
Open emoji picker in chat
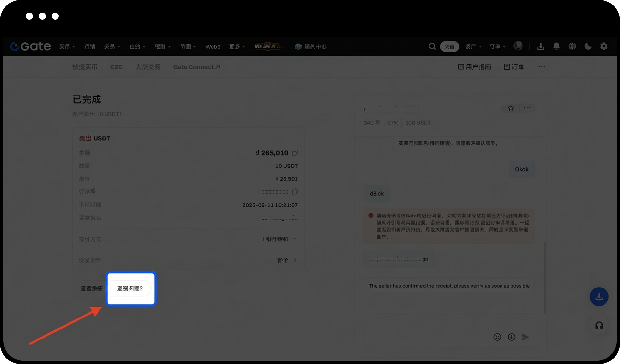pyautogui.click(x=497, y=337)
